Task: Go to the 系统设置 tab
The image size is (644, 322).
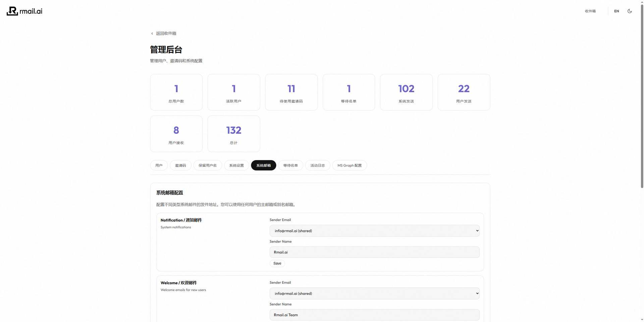Action: point(236,165)
